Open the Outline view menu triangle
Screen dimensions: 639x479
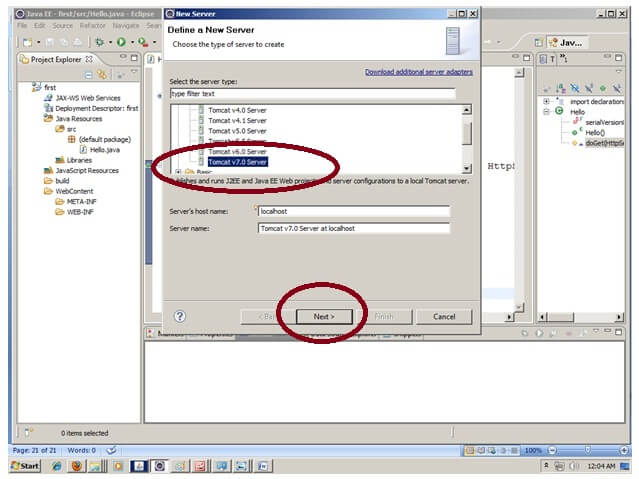tap(619, 71)
